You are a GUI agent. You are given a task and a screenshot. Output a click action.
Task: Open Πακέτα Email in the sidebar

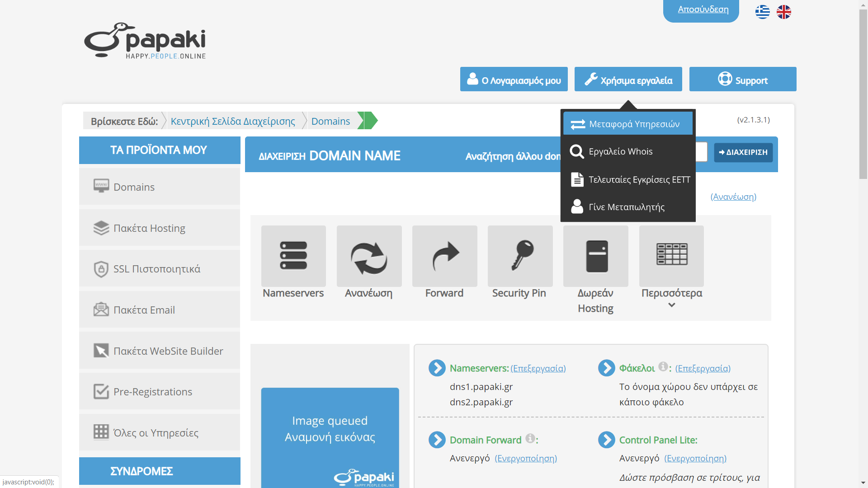click(x=160, y=310)
